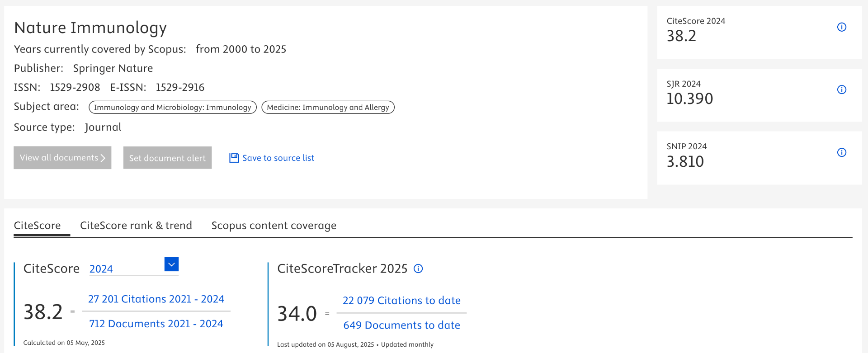The height and width of the screenshot is (353, 868).
Task: Expand the CiteScore year dropdown arrow
Action: (171, 264)
